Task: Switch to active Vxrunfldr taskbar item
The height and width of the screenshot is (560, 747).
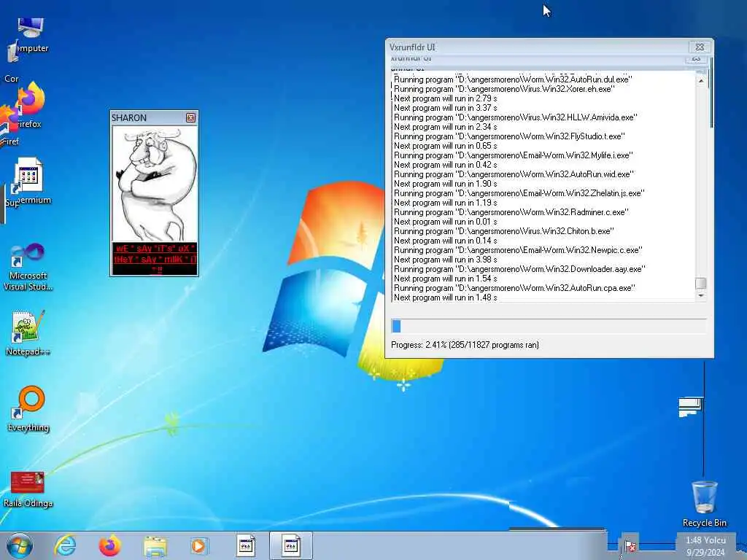Action: pyautogui.click(x=290, y=545)
